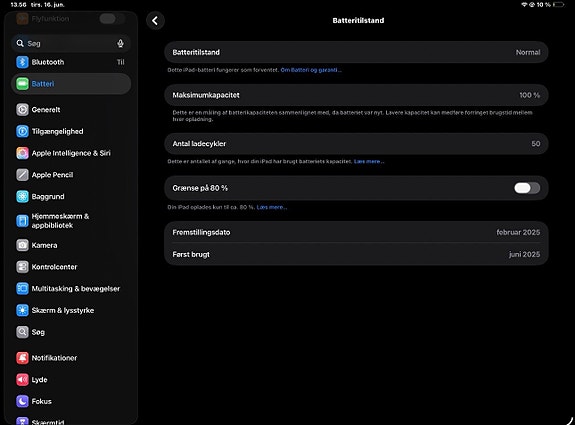This screenshot has height=425, width=575.
Task: Tap the green Batteri icon
Action: pos(22,84)
